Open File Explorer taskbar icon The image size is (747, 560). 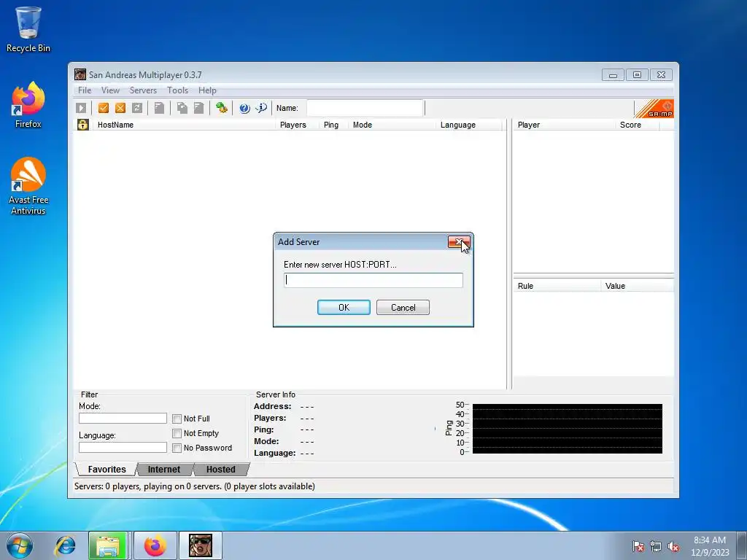click(108, 545)
